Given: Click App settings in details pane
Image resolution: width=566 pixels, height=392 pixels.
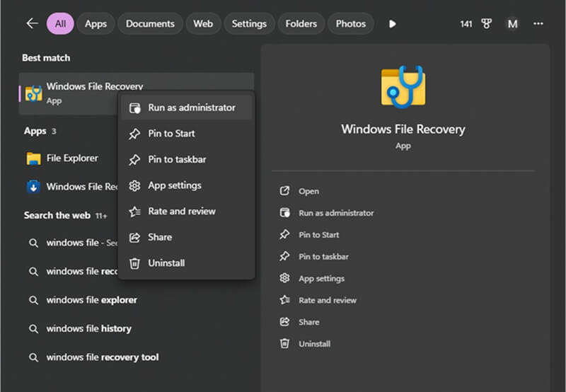Looking at the screenshot, I should click(312, 278).
